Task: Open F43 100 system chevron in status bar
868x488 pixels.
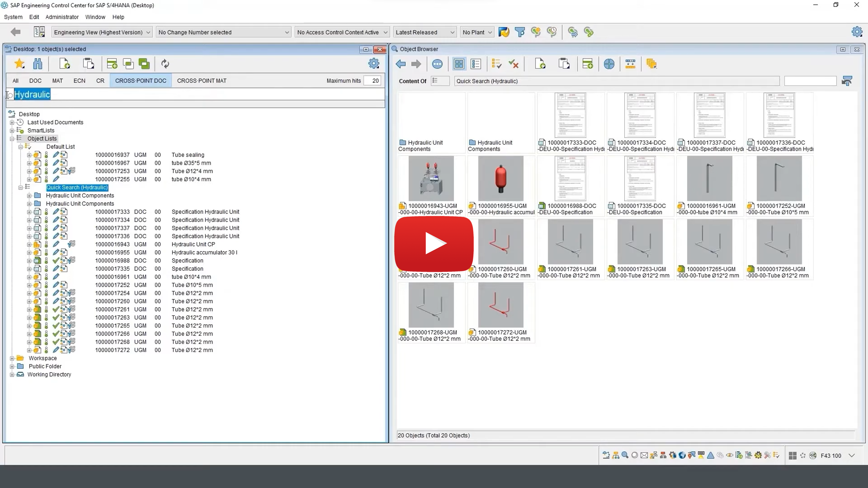Action: point(852,455)
